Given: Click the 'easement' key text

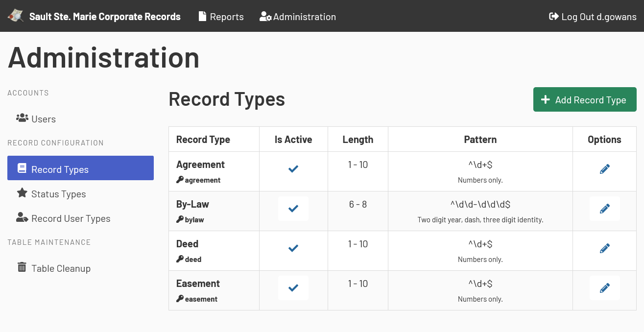Looking at the screenshot, I should pyautogui.click(x=201, y=299).
